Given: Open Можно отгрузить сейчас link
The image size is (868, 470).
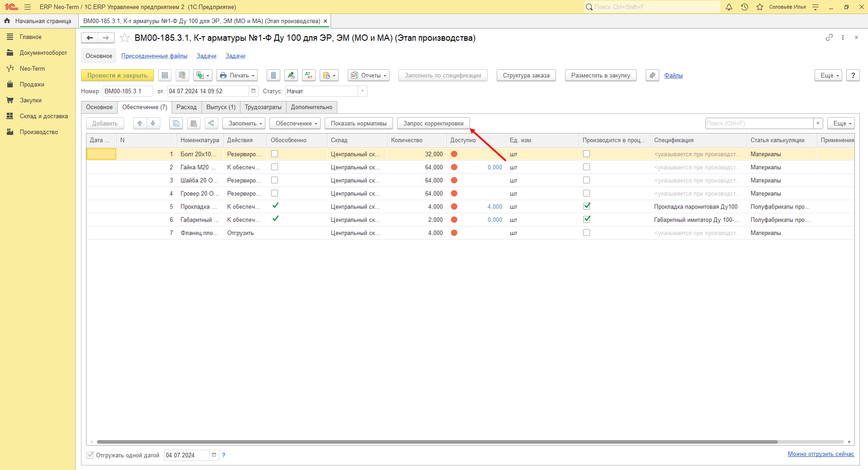Looking at the screenshot, I should [821, 454].
